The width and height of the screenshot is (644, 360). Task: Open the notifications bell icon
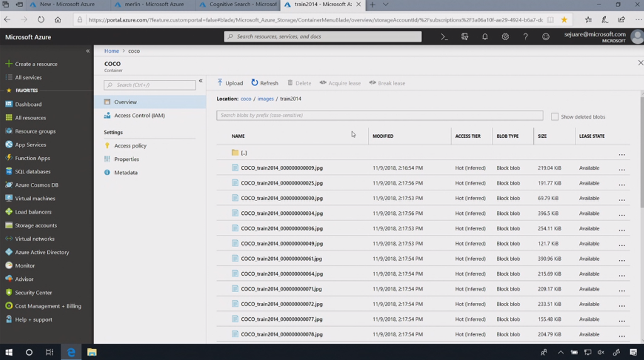click(485, 37)
